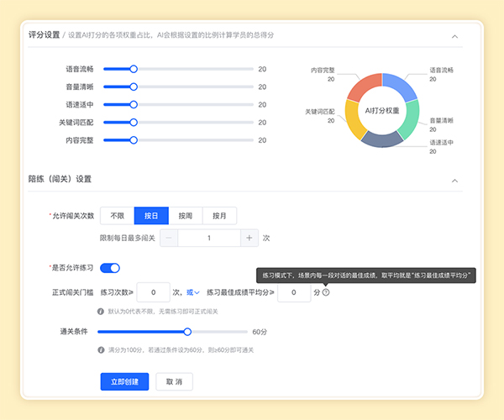The image size is (504, 420).
Task: Click the 立即创建 button
Action: tap(124, 381)
